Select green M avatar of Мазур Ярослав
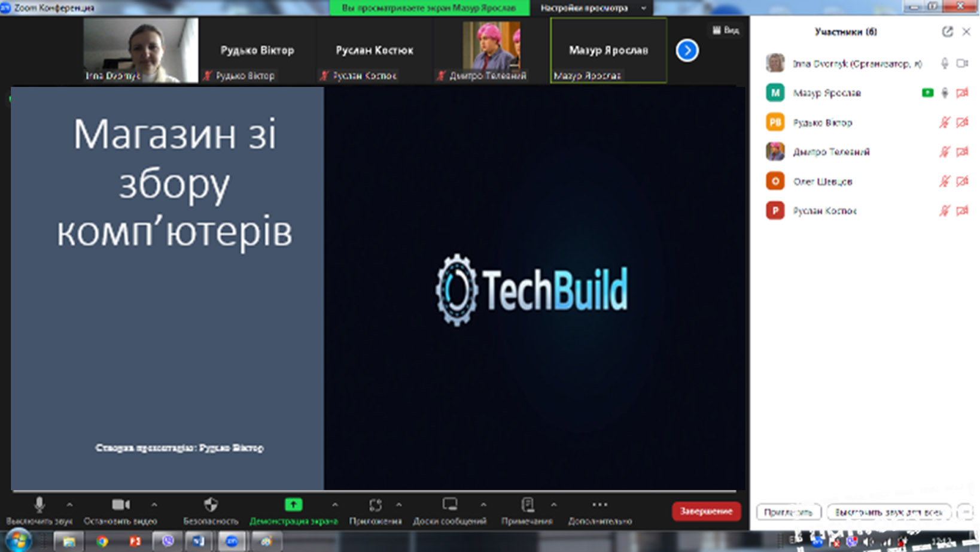This screenshot has height=552, width=980. coord(775,93)
